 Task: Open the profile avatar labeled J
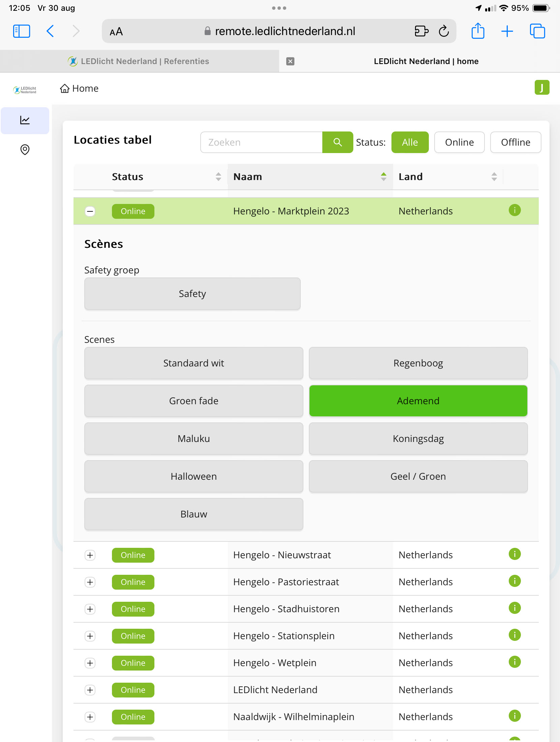click(x=542, y=88)
